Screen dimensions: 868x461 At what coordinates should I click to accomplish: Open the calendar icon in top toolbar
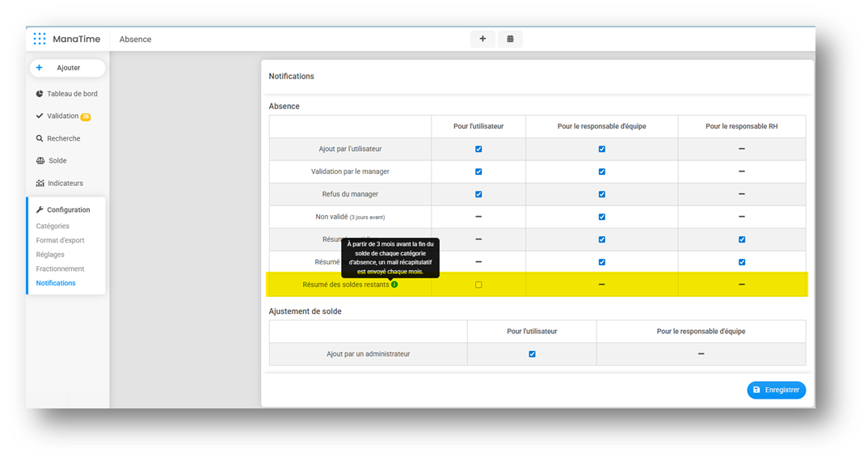(x=510, y=39)
